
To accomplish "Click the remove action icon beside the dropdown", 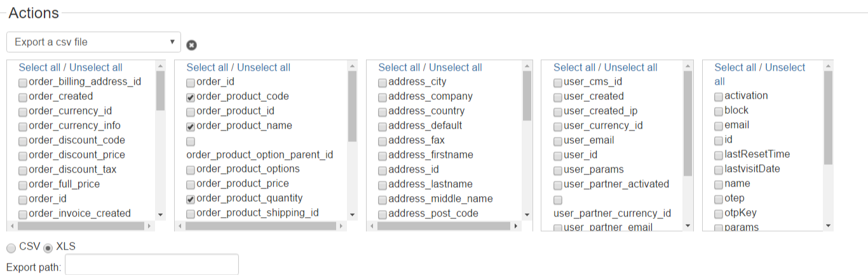I will point(191,45).
